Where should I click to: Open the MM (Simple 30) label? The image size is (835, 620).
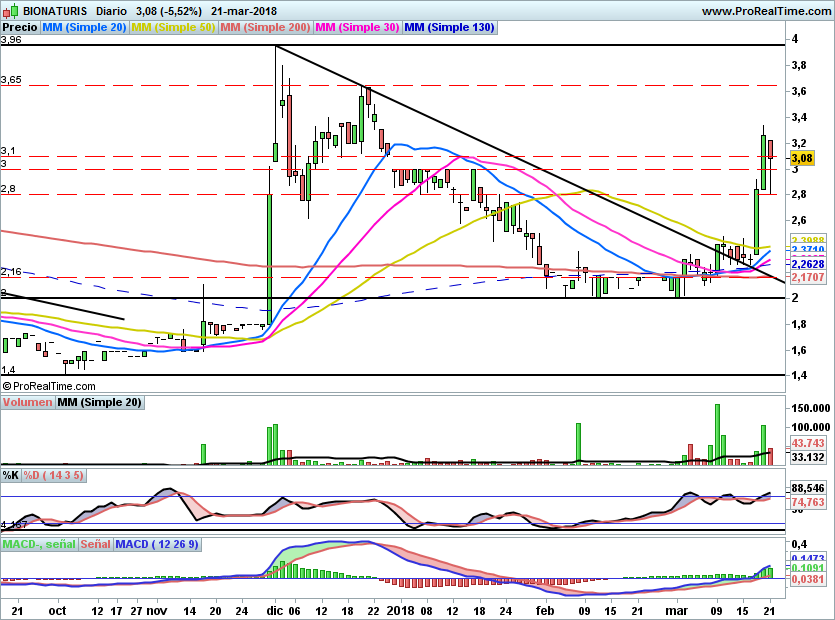coord(357,27)
